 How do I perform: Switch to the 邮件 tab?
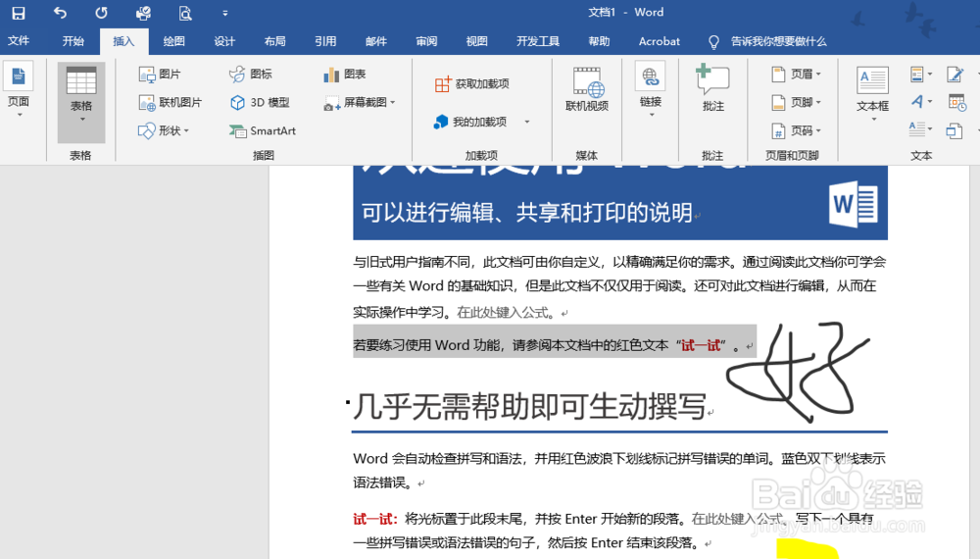point(375,41)
